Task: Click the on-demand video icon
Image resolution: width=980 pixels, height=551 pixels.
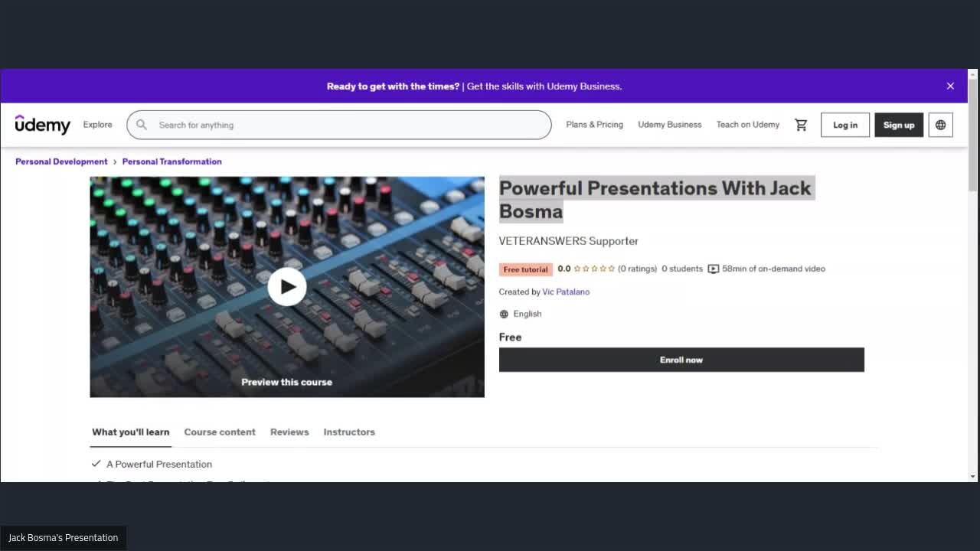Action: point(714,269)
